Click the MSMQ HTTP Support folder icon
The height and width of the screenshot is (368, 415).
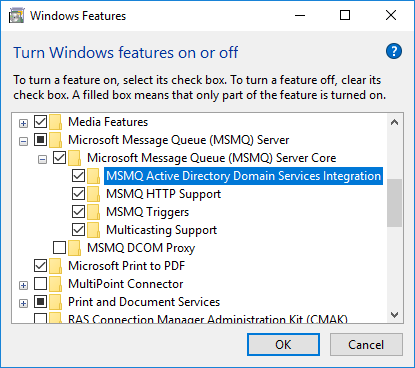pos(94,194)
